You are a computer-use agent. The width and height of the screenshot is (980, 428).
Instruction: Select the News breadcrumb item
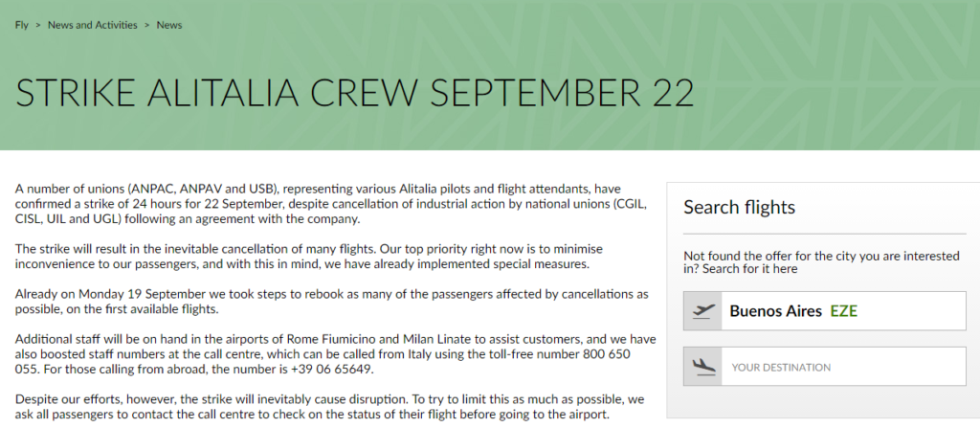pos(169,25)
